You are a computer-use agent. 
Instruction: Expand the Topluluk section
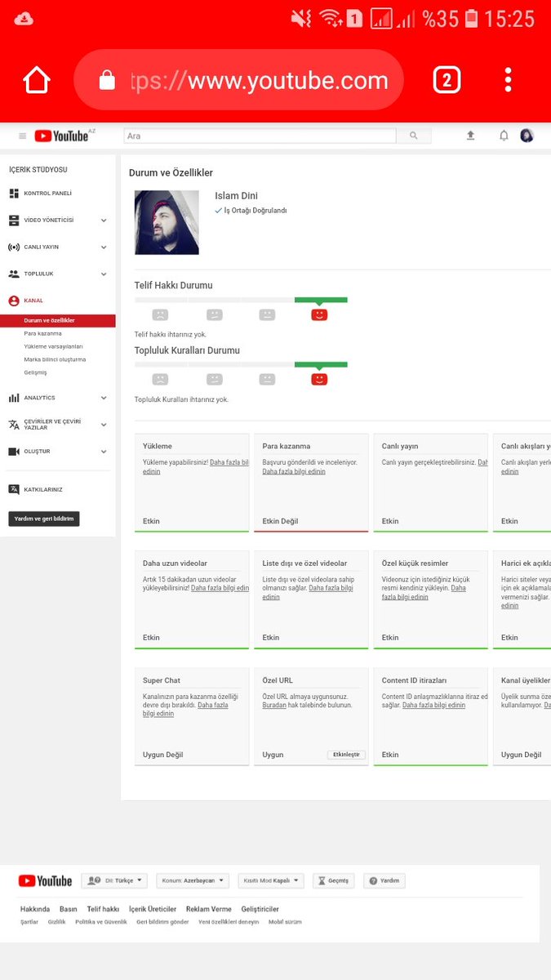tap(104, 274)
